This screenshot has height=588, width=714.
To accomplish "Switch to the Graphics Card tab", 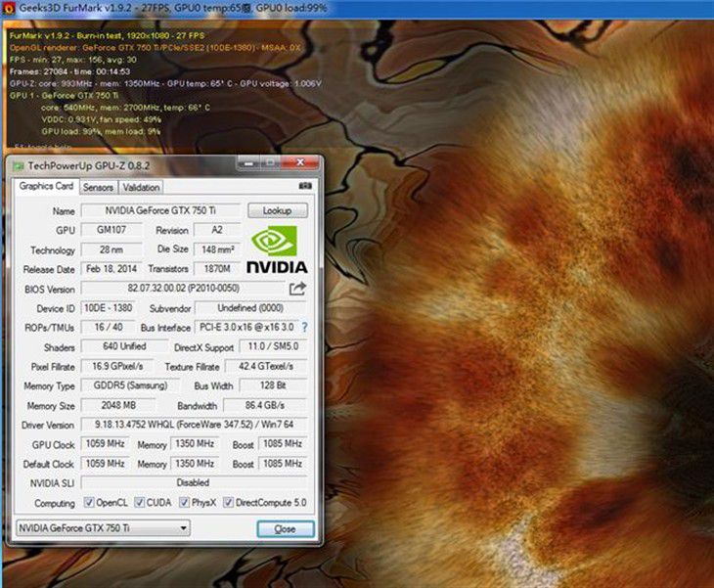I will coord(46,186).
